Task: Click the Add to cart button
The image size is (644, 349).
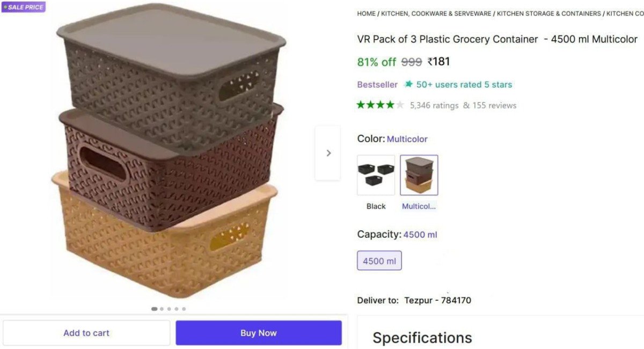Action: point(86,333)
